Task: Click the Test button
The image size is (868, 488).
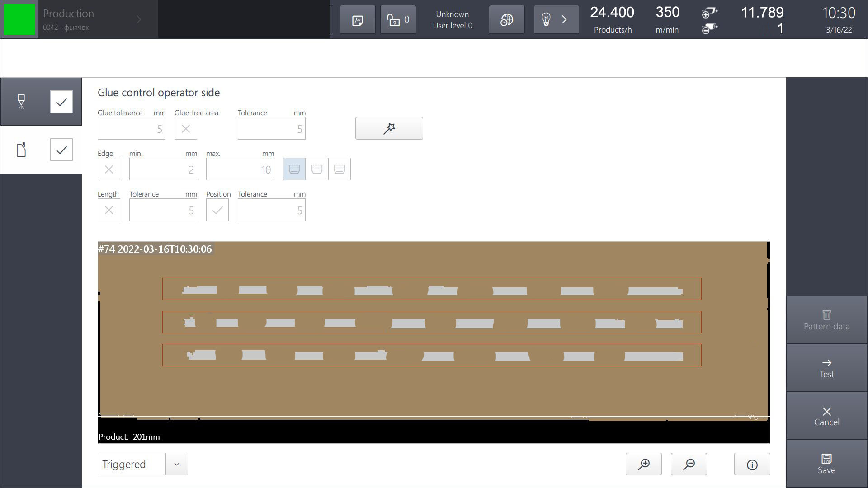Action: pos(826,367)
